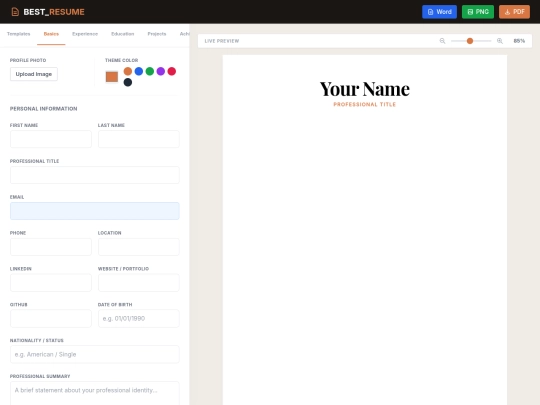This screenshot has width=540, height=405.
Task: Click the 'LIVE PREVIEW' label
Action: click(x=222, y=41)
